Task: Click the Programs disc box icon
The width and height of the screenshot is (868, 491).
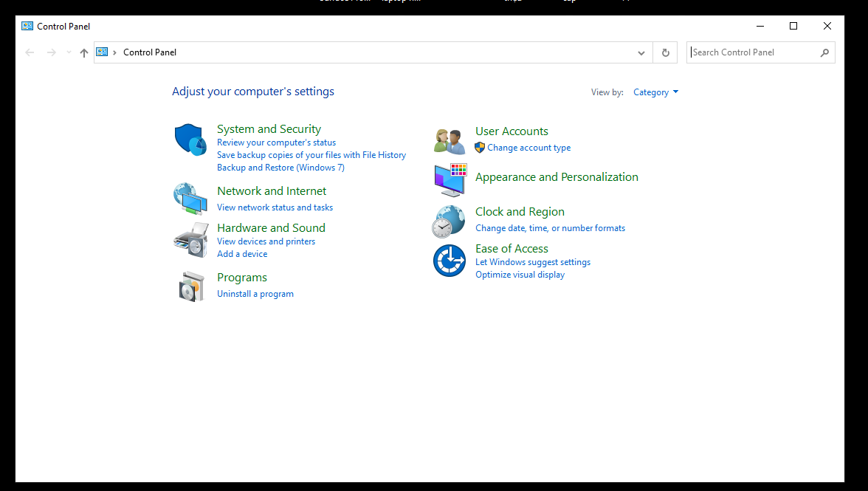Action: [192, 286]
